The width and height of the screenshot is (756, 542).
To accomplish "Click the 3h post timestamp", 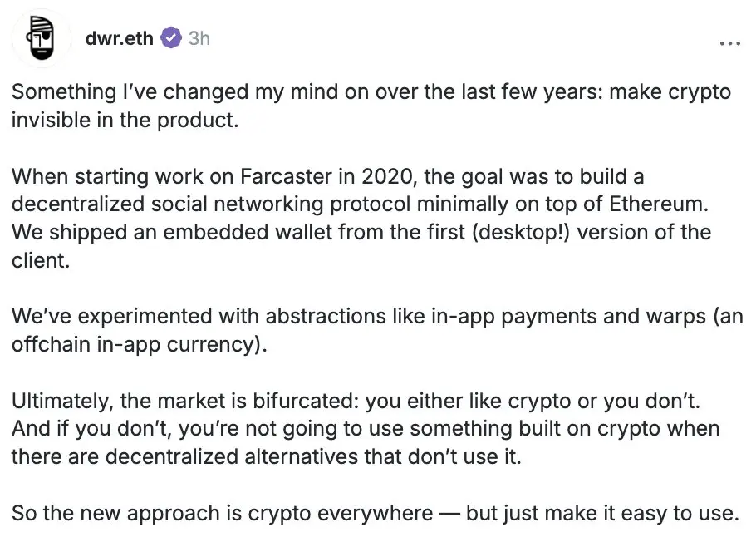I will click(199, 38).
